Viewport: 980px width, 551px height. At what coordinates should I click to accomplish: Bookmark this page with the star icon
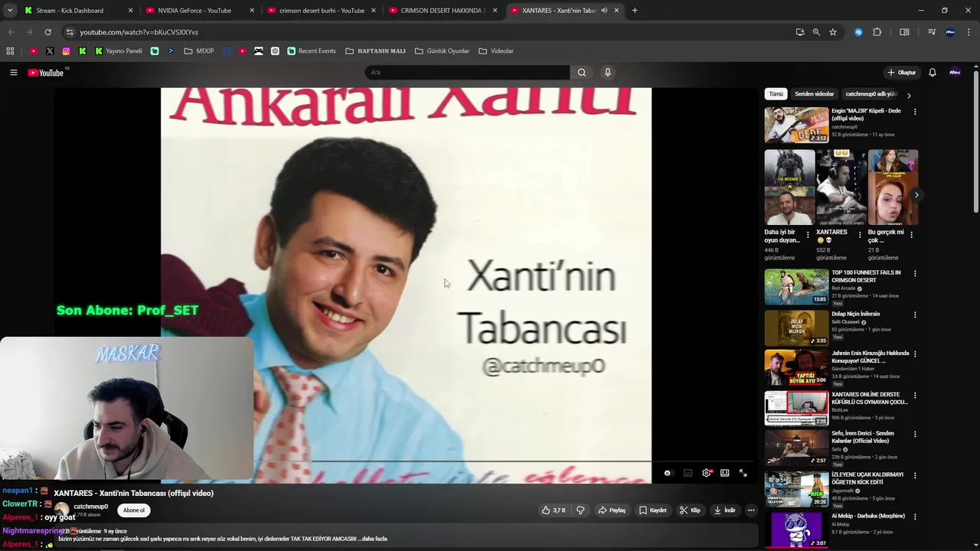[x=833, y=32]
